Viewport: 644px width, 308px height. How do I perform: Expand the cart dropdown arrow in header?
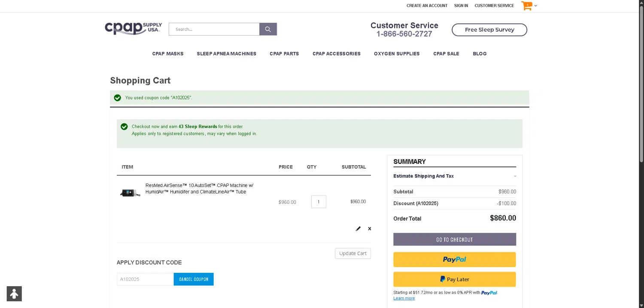point(535,6)
